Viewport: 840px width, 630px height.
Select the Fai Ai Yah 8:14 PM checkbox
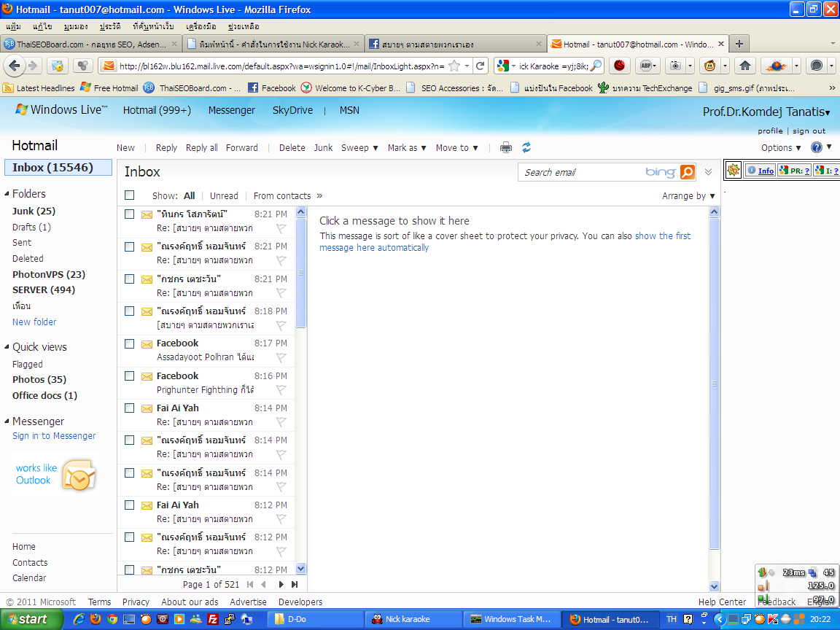pyautogui.click(x=129, y=408)
